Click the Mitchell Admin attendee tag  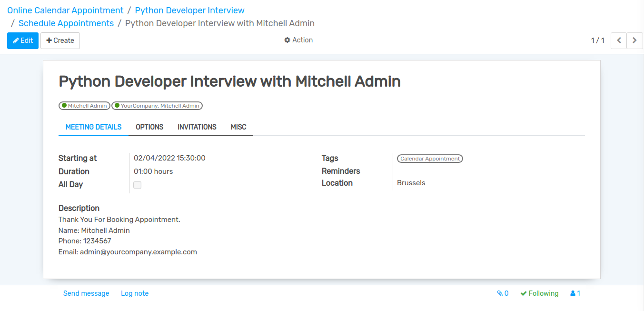click(x=85, y=106)
